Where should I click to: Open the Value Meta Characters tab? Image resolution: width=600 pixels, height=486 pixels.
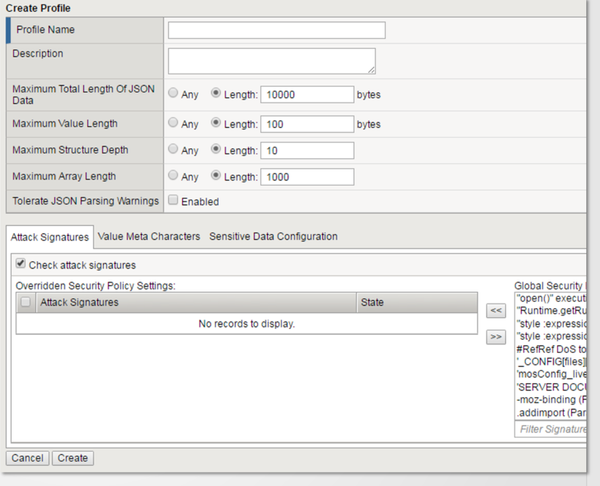(x=149, y=237)
